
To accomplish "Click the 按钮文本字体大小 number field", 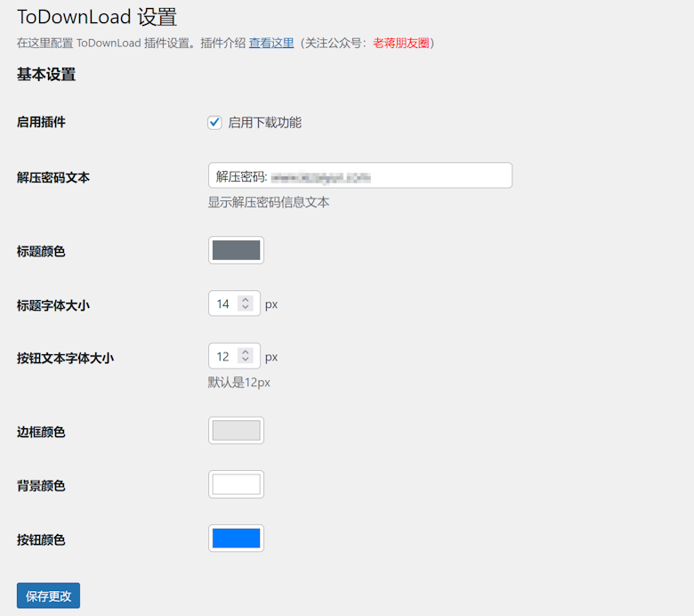I will click(234, 355).
